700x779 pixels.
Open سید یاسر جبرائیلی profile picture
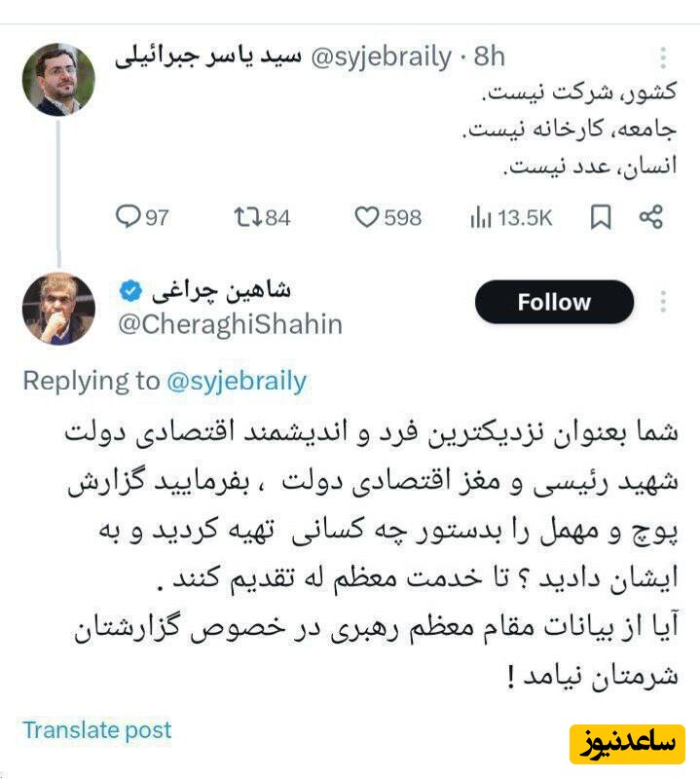click(x=58, y=79)
